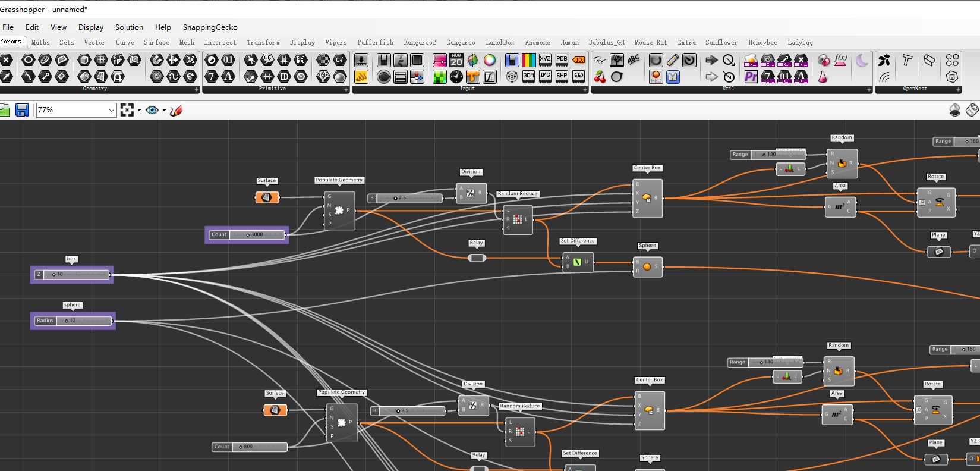
Task: Open the dropdown arrow beside the zoom extents icon
Action: [139, 110]
